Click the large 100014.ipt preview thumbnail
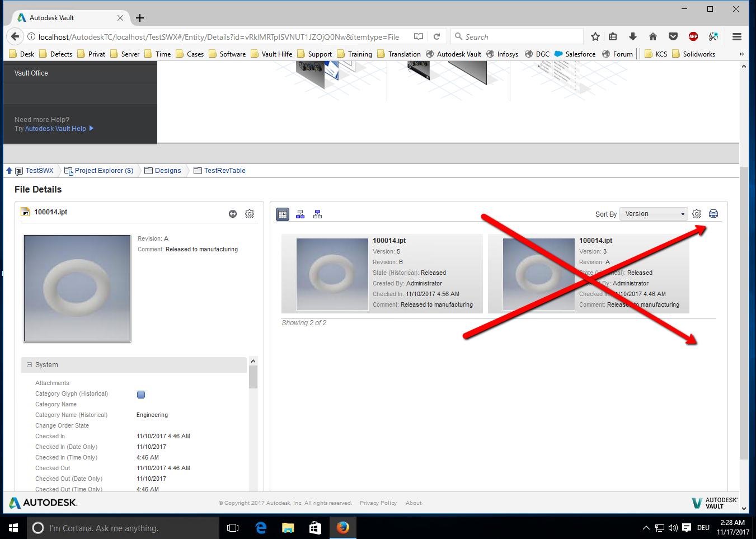Screen dimensions: 756x539 pyautogui.click(x=77, y=288)
